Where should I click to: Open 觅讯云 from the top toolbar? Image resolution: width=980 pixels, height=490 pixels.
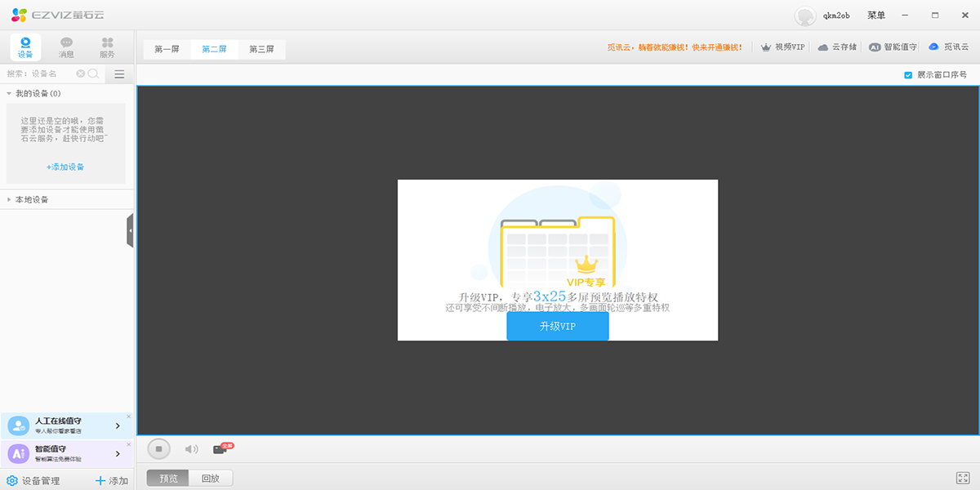[x=947, y=47]
